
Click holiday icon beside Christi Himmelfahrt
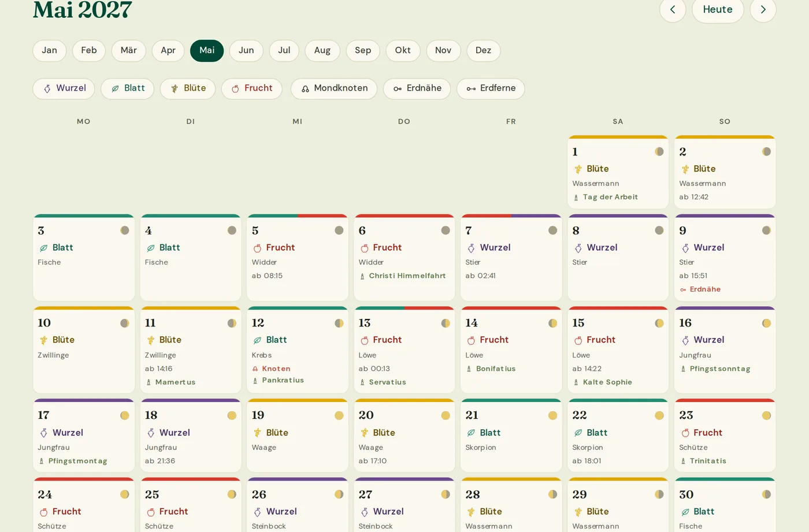[362, 276]
